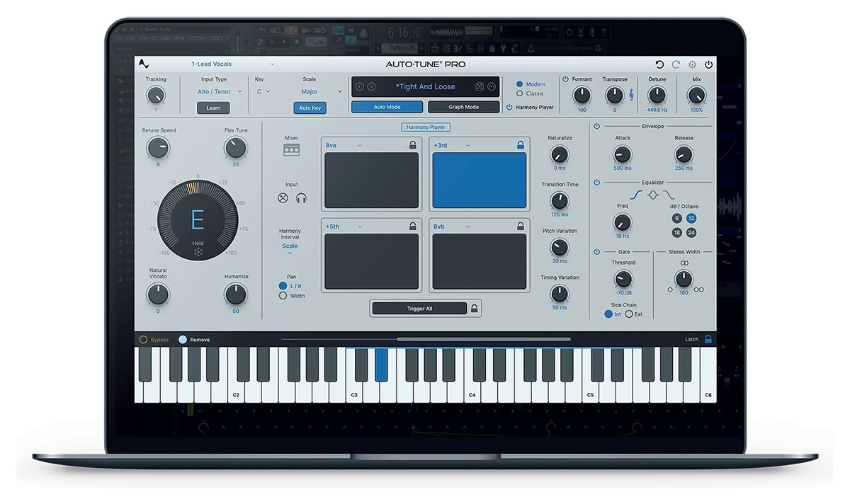Click the Input headphones monitor icon
The width and height of the screenshot is (850, 504).
pos(301,198)
